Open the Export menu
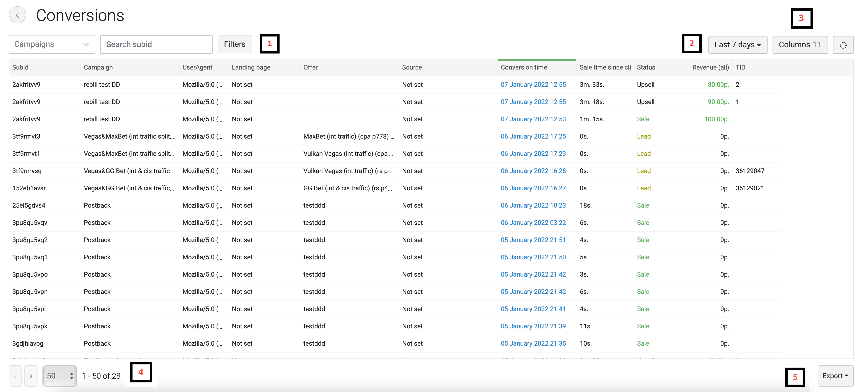Viewport: 868px width, 392px height. click(835, 376)
